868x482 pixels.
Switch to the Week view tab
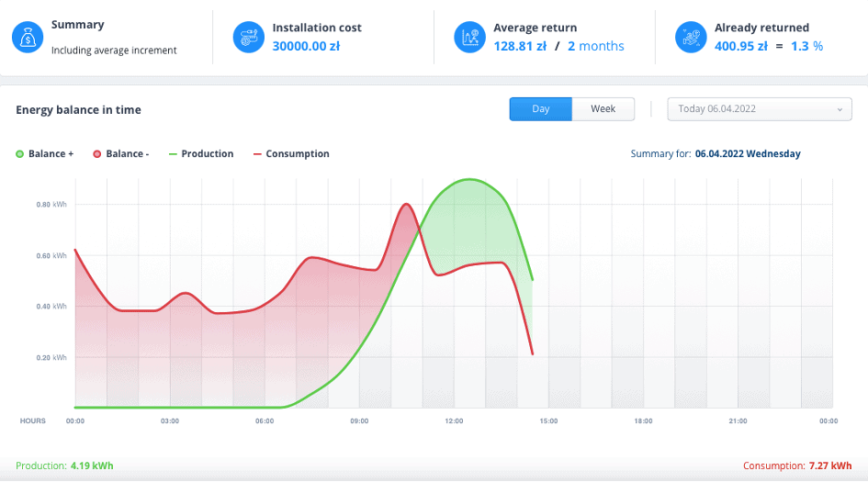603,109
